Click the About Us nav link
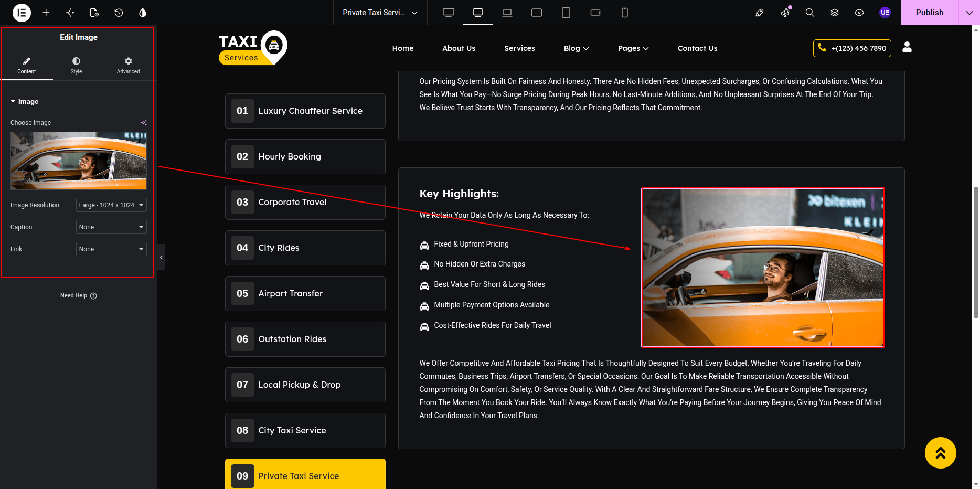980x489 pixels. 459,48
